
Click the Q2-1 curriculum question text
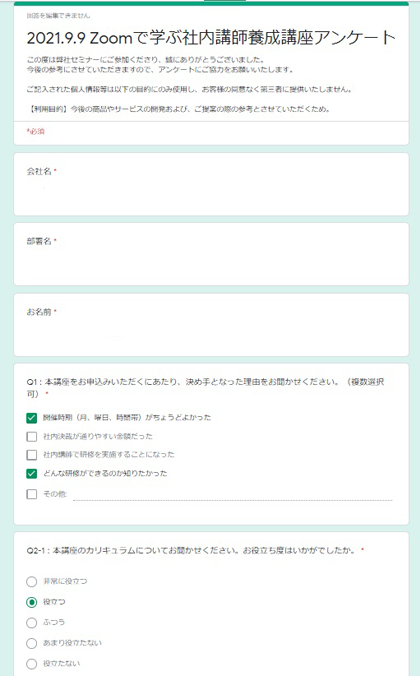coord(195,551)
